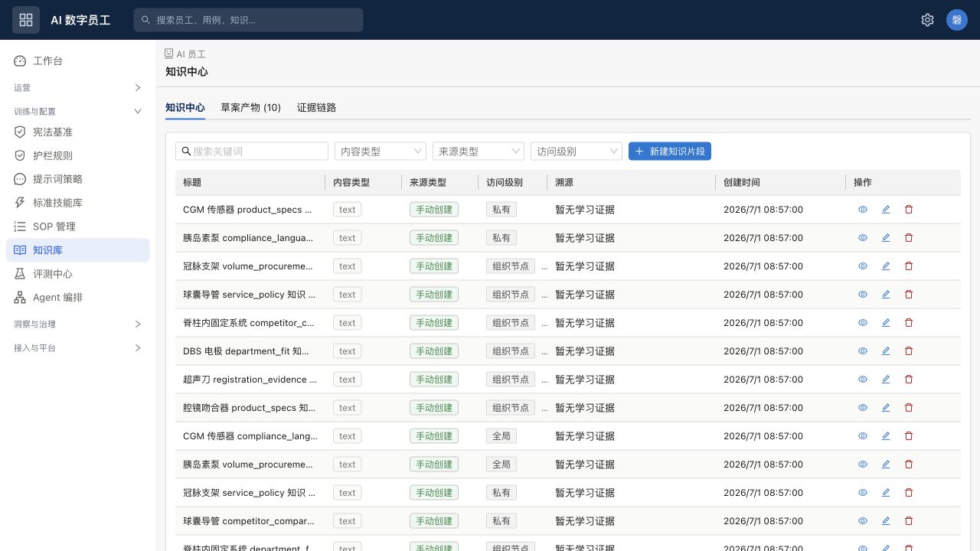The height and width of the screenshot is (551, 980).
Task: Edit the 冠脉支架 service_policy row
Action: tap(886, 493)
